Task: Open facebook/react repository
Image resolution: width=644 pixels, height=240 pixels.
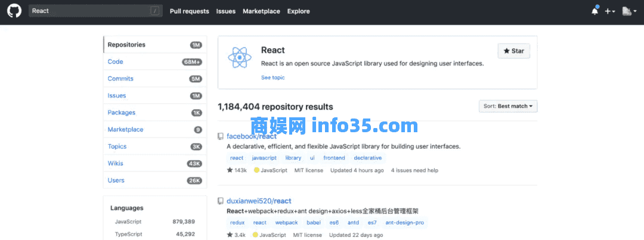Action: click(252, 136)
